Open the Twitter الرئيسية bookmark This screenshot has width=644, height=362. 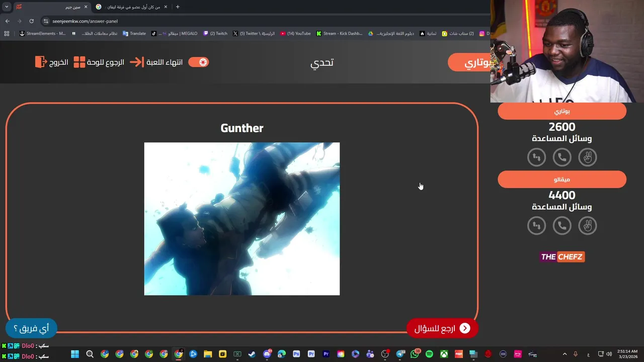[x=254, y=34]
